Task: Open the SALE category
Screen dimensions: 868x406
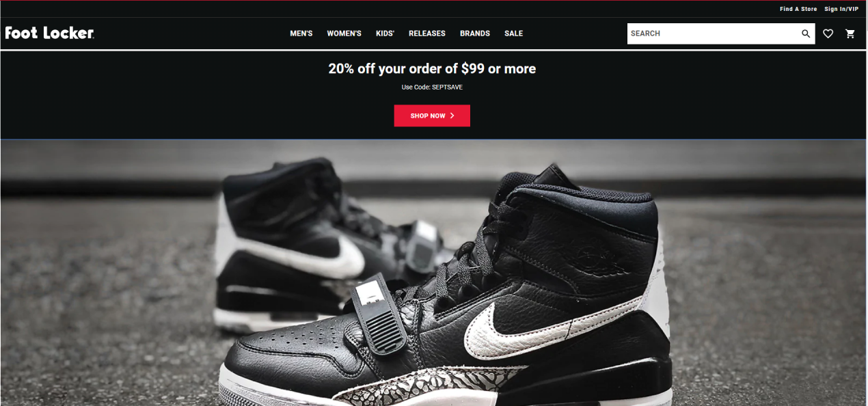Action: click(513, 33)
